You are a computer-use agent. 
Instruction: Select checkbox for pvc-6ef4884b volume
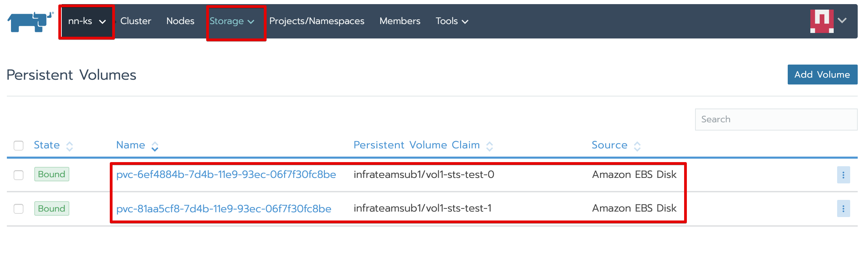19,175
